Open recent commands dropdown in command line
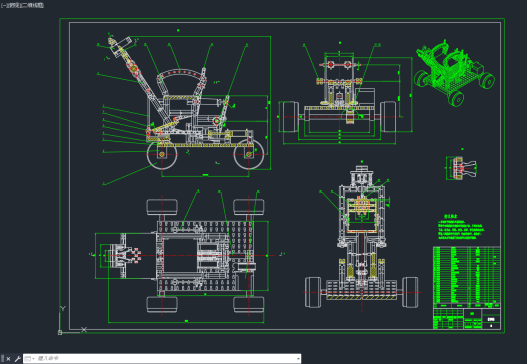Image resolution: width=527 pixels, height=364 pixels. pos(29,359)
